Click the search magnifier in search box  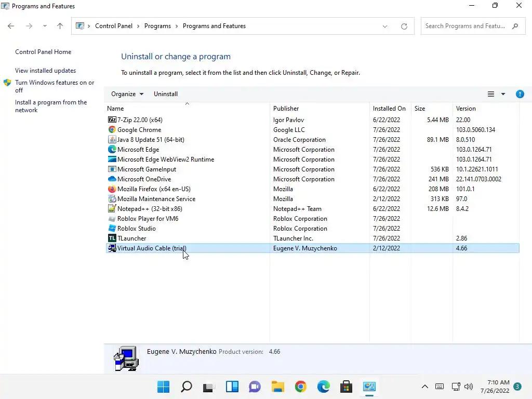515,26
